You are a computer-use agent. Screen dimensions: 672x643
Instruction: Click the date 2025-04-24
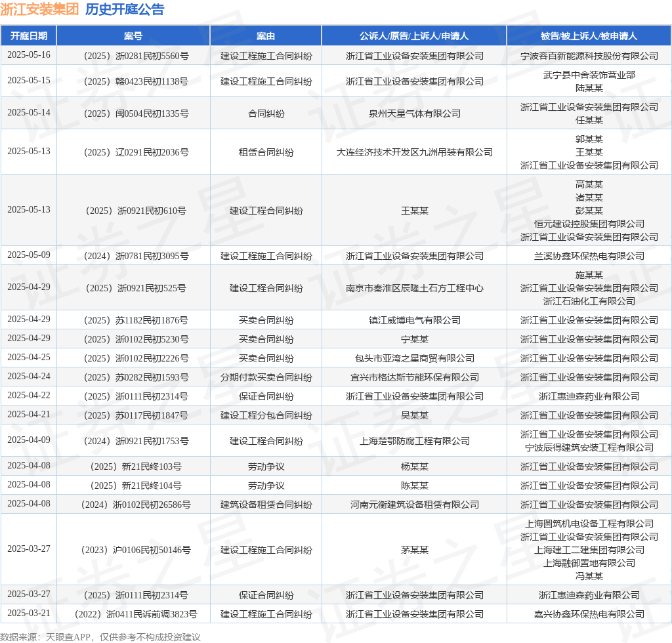[29, 376]
